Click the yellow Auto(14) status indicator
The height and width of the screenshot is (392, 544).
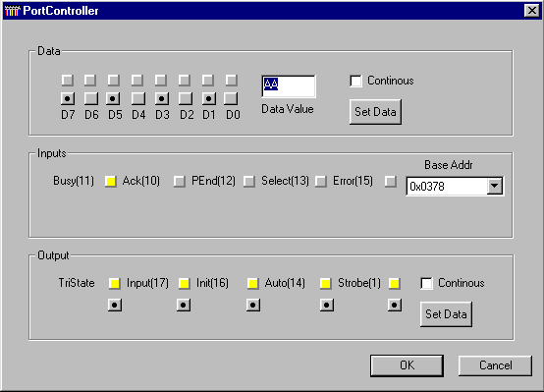[326, 283]
